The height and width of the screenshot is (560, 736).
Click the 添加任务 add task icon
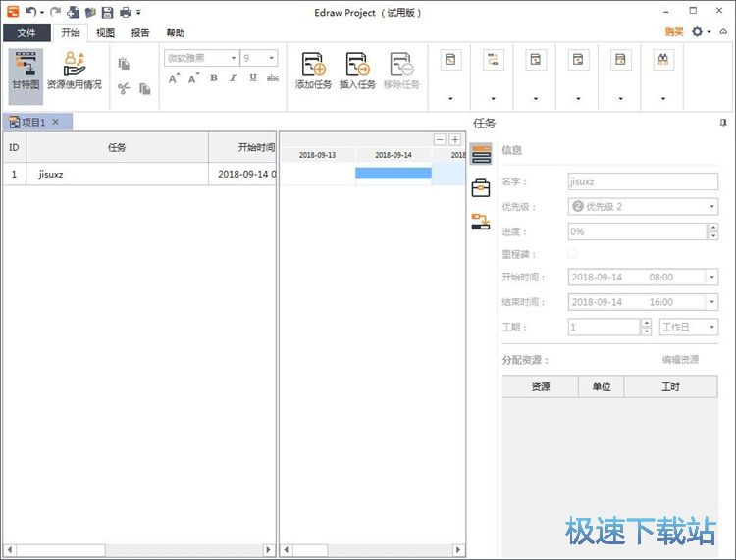click(313, 71)
